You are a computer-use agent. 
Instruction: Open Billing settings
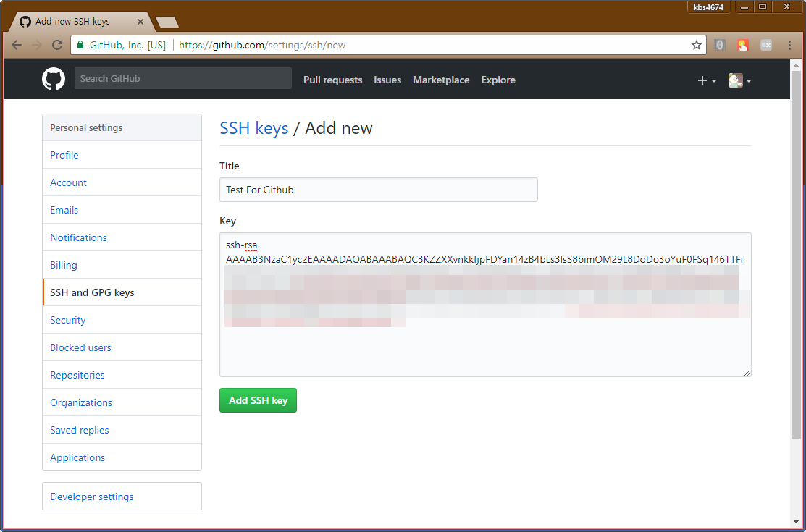122,265
